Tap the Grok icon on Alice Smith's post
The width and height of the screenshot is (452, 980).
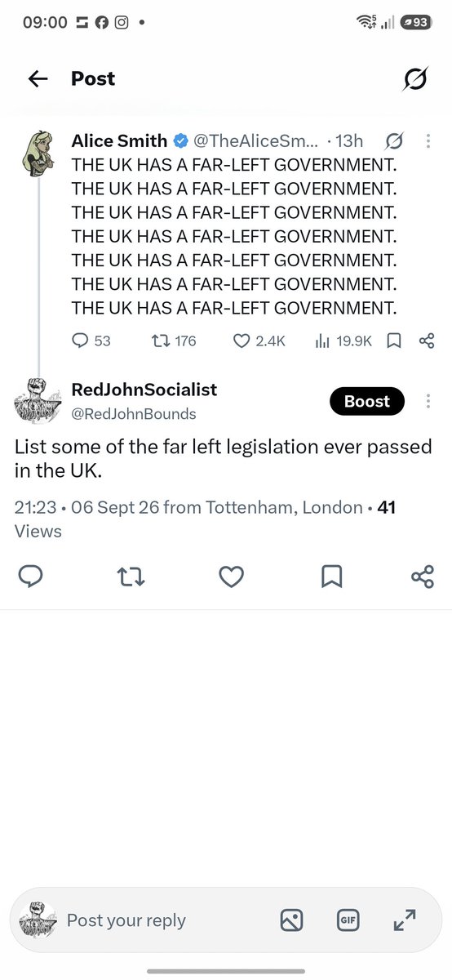[395, 141]
